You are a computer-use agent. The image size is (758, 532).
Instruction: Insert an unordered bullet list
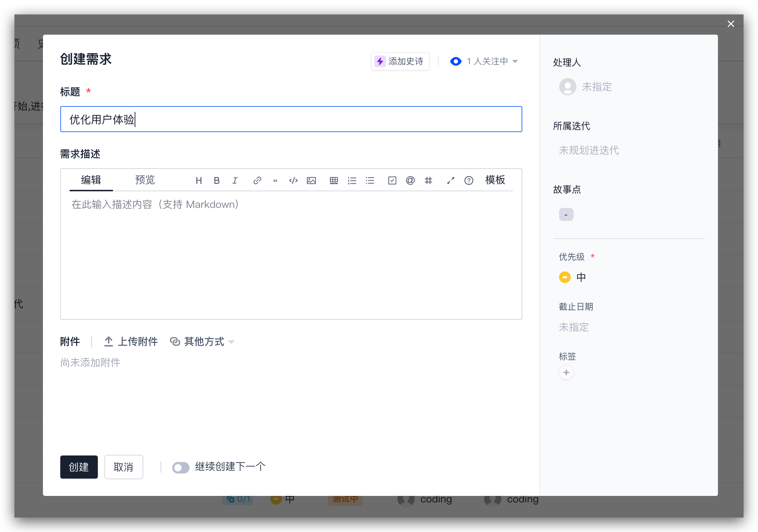(x=370, y=180)
